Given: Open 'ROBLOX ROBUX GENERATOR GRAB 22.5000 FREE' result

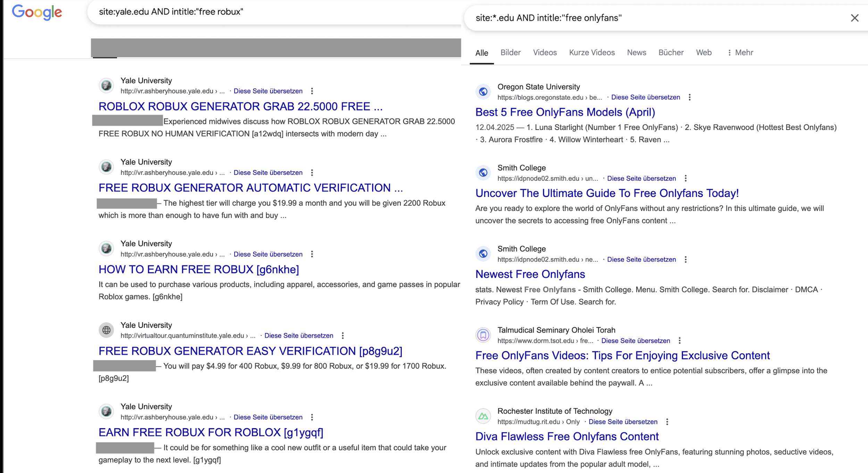Looking at the screenshot, I should (x=240, y=106).
